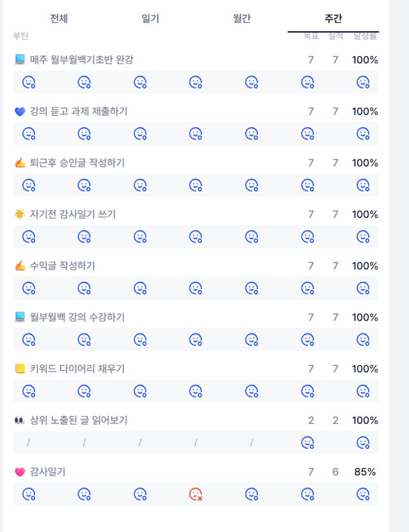Toggle last day smiley for 강의 듣고 과제 제출하기
The width and height of the screenshot is (409, 532).
coord(363,133)
